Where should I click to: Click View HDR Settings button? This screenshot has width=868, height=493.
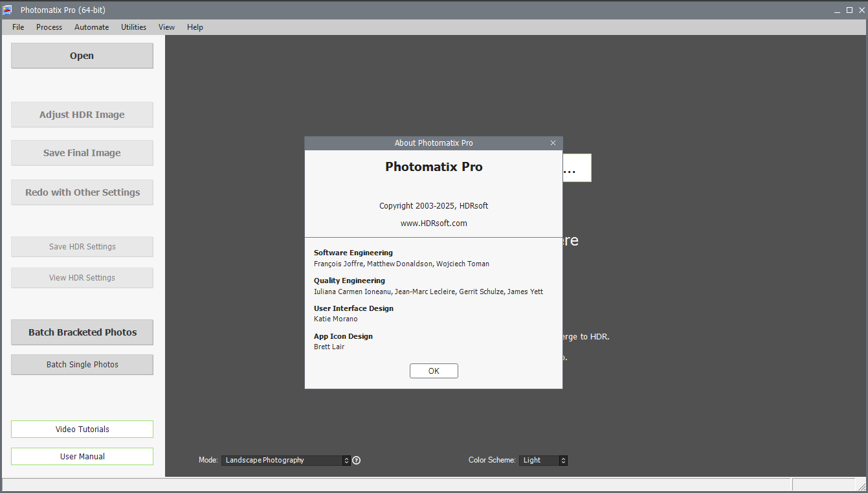pyautogui.click(x=82, y=278)
